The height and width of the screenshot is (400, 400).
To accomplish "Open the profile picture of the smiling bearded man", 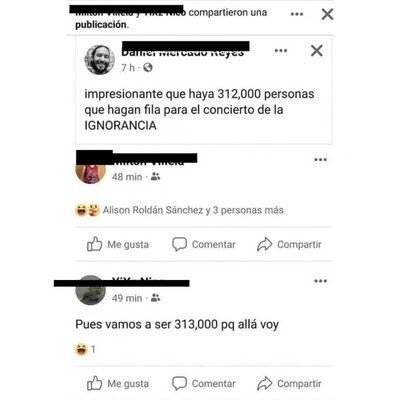I will click(99, 60).
